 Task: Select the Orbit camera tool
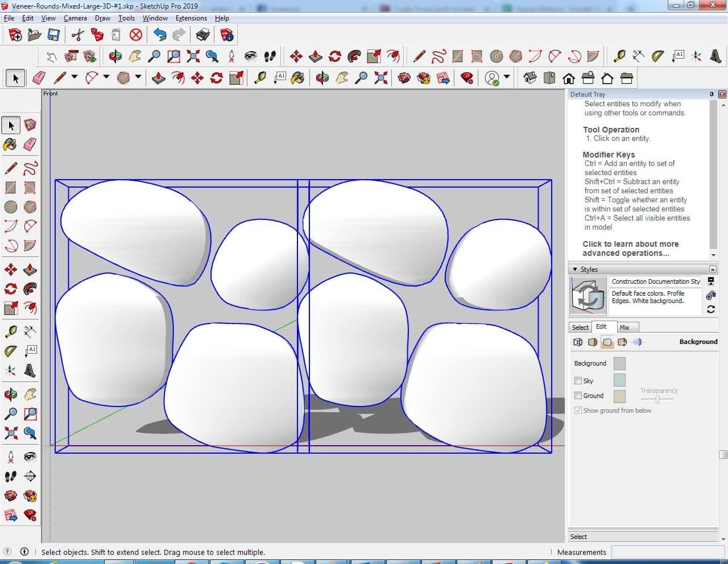(x=10, y=394)
